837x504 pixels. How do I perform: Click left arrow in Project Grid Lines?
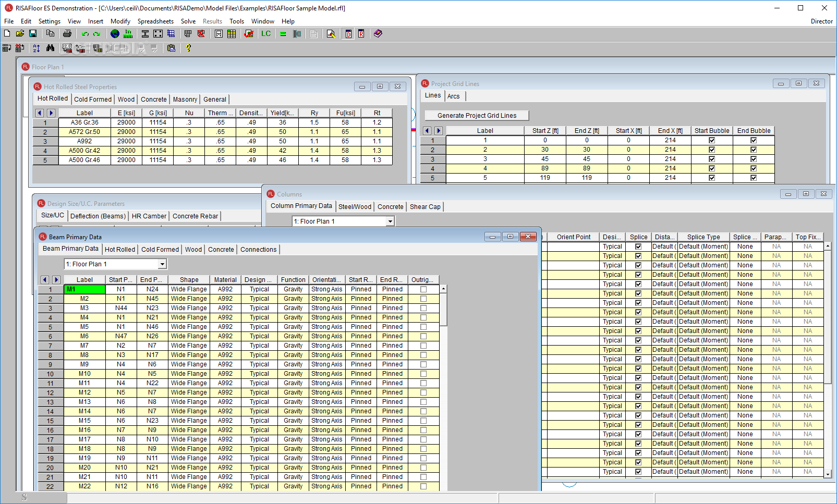tap(427, 131)
